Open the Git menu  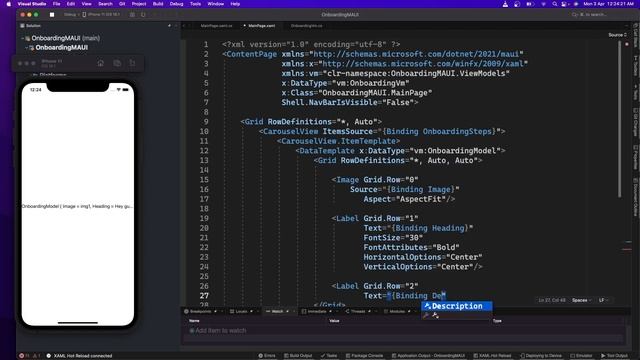pyautogui.click(x=122, y=4)
